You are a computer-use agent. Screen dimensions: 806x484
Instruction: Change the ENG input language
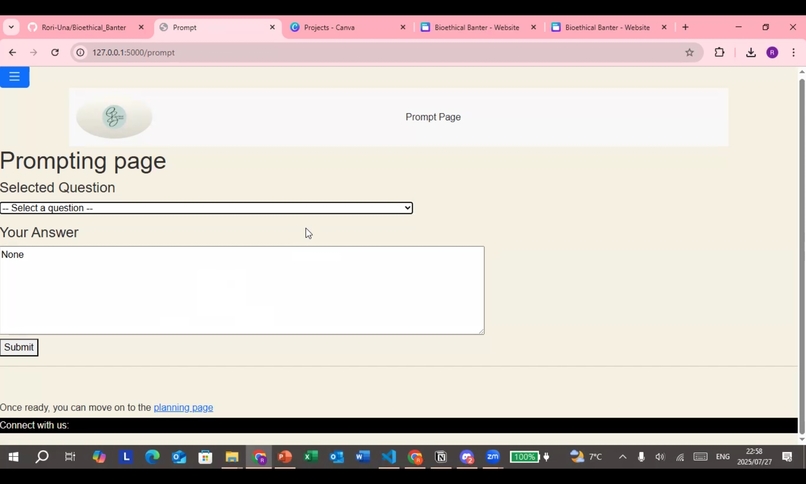723,457
